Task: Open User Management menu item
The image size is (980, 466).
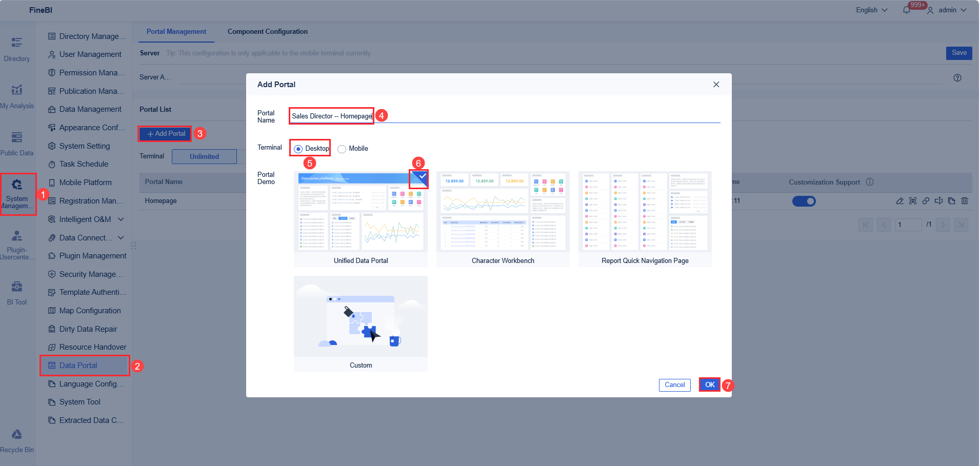Action: click(x=86, y=54)
